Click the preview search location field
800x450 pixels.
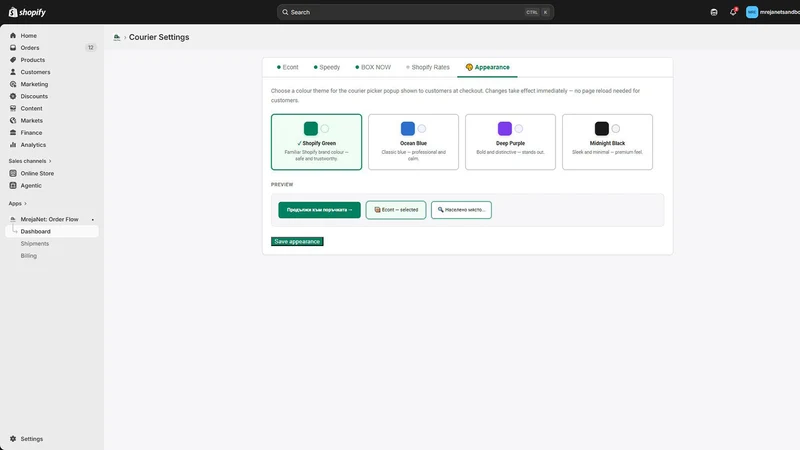(x=461, y=210)
